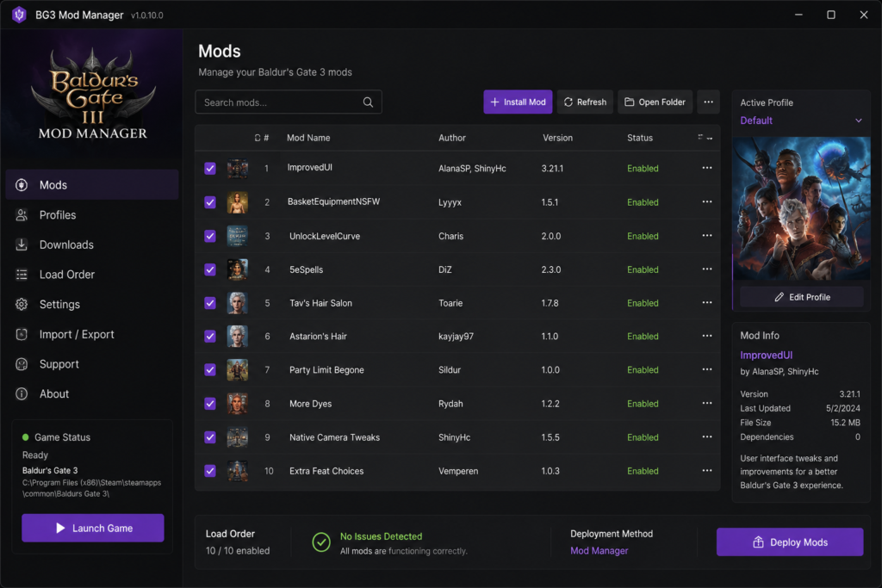Screen dimensions: 882x588
Task: Toggle the UnlockLevelCurve checkbox
Action: click(210, 236)
